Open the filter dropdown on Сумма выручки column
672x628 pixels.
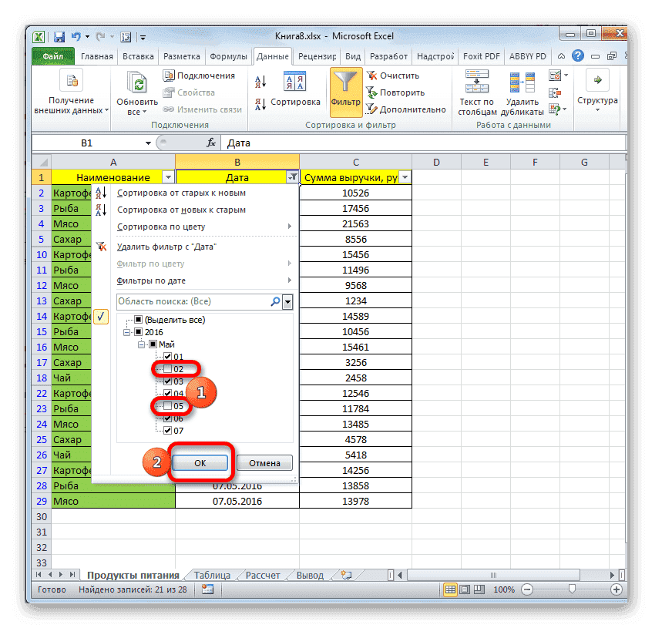[x=405, y=176]
